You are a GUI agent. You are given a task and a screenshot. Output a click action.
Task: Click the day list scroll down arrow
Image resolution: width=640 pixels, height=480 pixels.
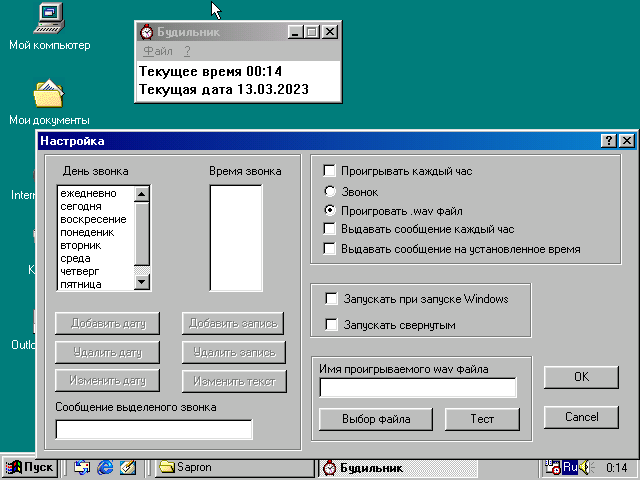[142, 282]
